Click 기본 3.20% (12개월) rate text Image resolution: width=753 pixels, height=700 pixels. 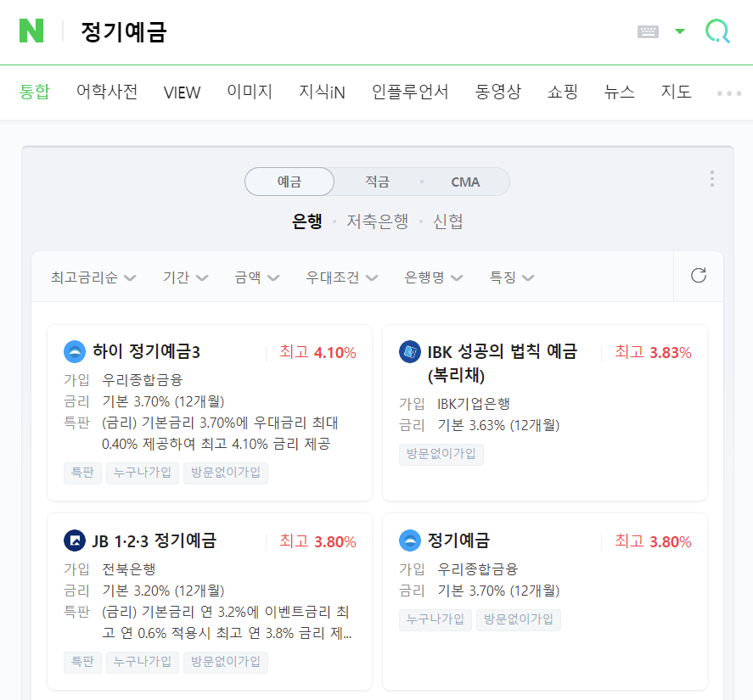point(163,591)
